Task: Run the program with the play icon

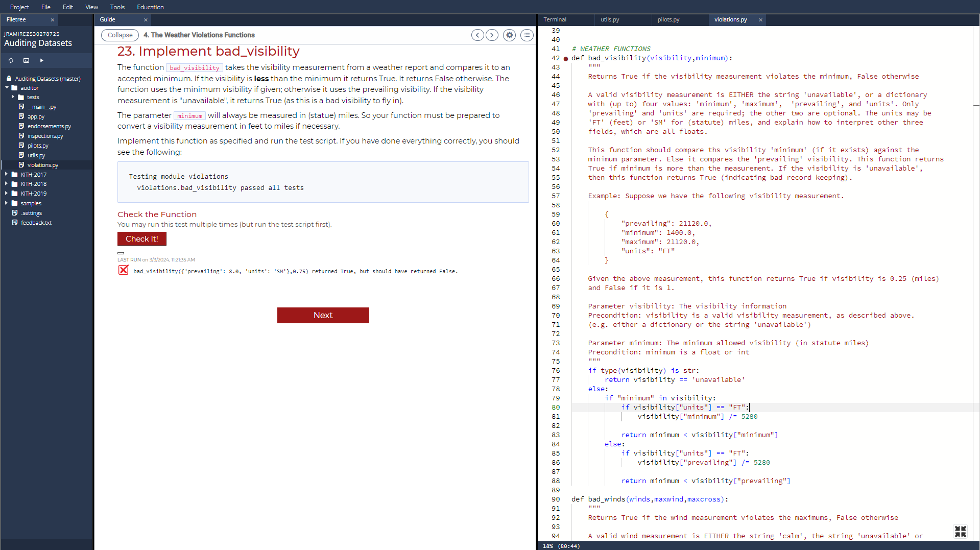Action: point(41,60)
